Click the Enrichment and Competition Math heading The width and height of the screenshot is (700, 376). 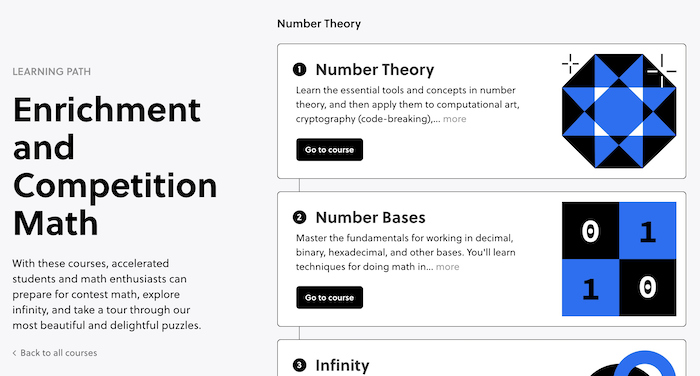pos(115,166)
